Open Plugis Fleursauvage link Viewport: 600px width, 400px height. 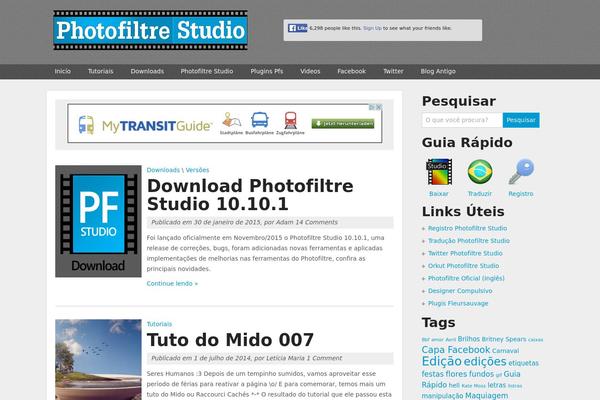click(x=458, y=304)
